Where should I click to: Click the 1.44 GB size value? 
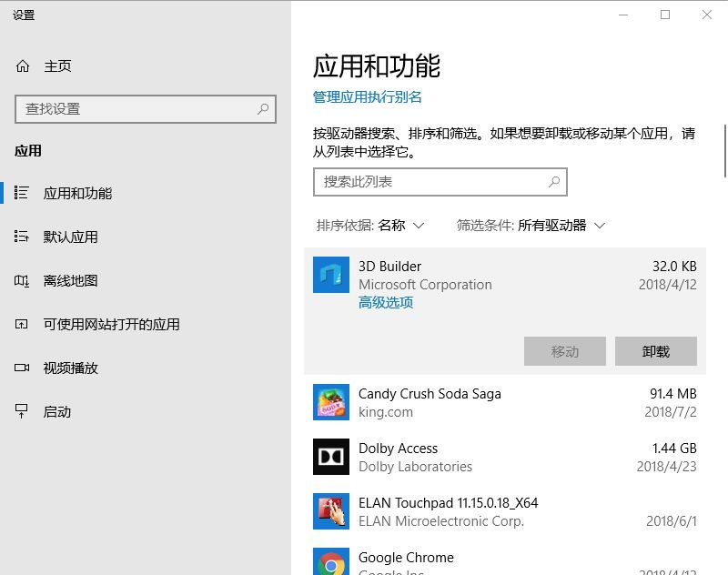(674, 449)
